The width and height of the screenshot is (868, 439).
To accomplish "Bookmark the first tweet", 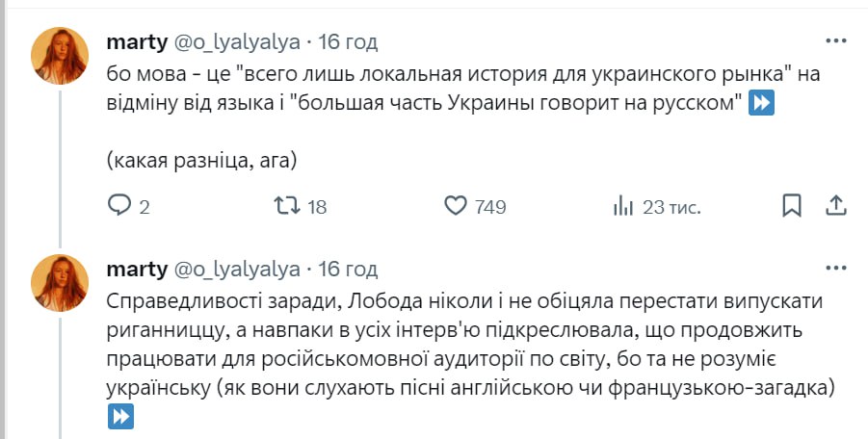I will pyautogui.click(x=792, y=206).
